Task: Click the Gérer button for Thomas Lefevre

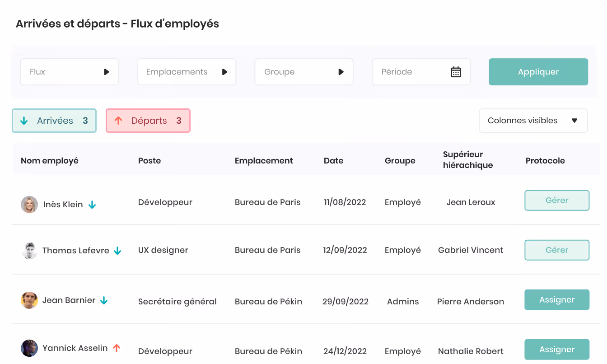Action: 557,250
